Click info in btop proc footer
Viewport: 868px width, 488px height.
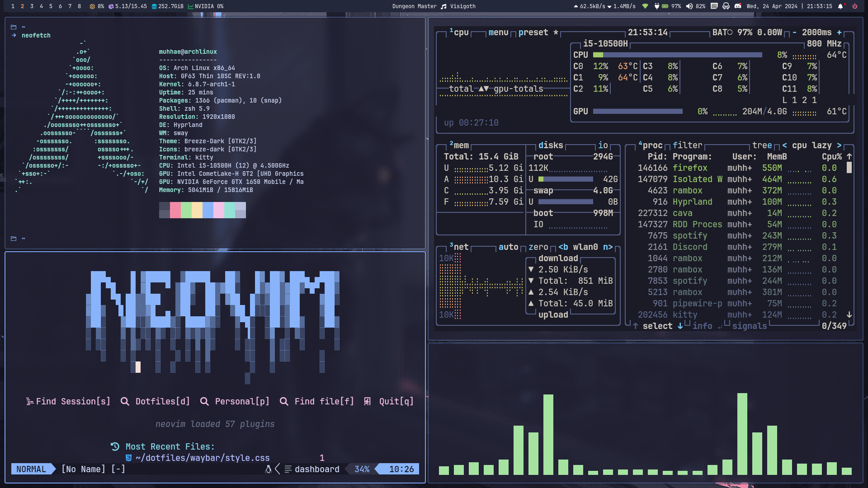pyautogui.click(x=702, y=326)
